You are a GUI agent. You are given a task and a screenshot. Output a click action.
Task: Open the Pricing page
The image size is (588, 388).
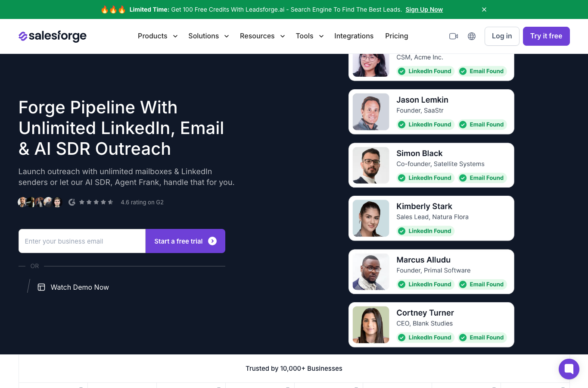tap(396, 36)
